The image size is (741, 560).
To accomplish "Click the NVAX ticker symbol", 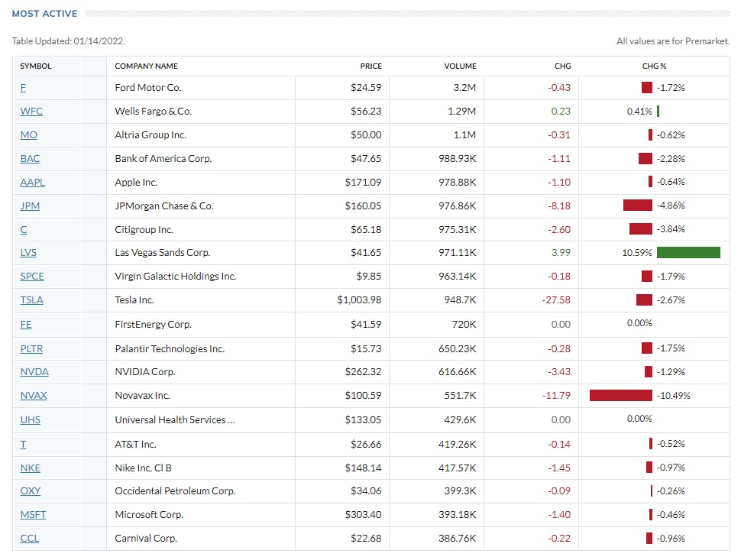I will click(x=34, y=395).
